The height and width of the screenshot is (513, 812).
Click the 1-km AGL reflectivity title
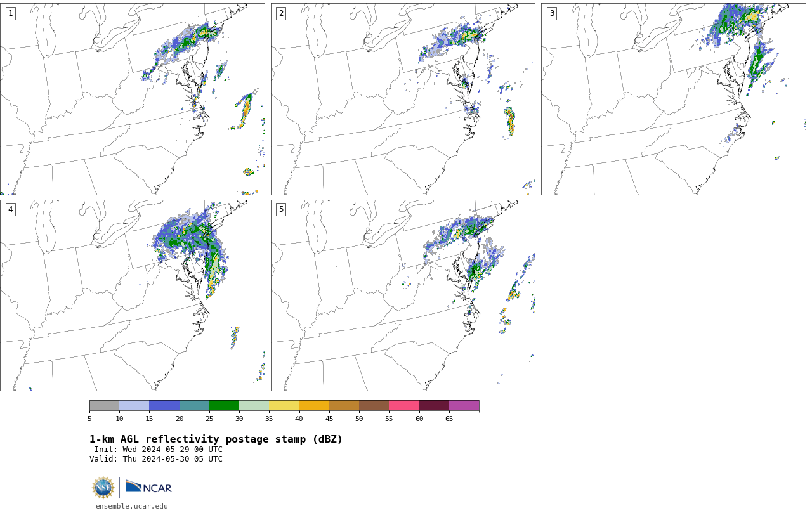click(x=216, y=439)
